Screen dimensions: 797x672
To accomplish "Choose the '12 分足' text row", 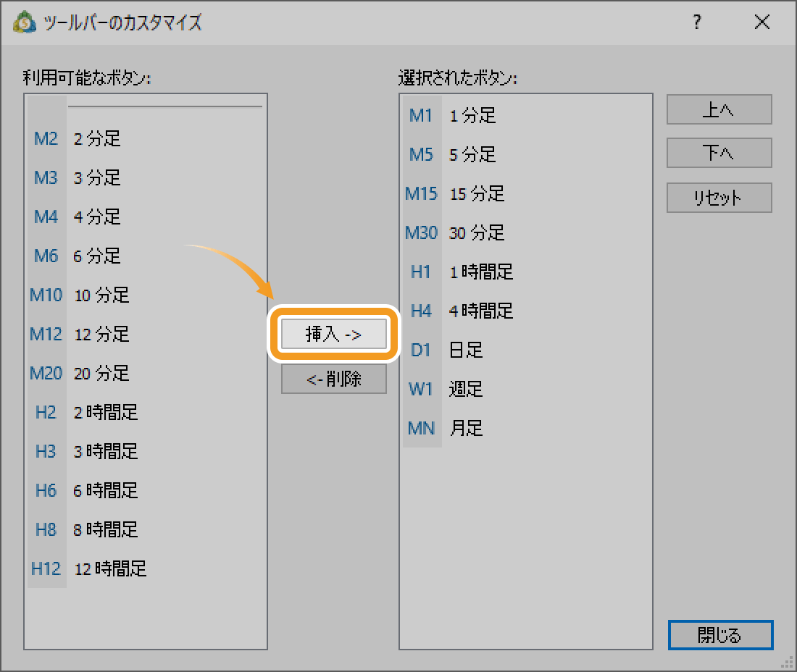I will [101, 335].
